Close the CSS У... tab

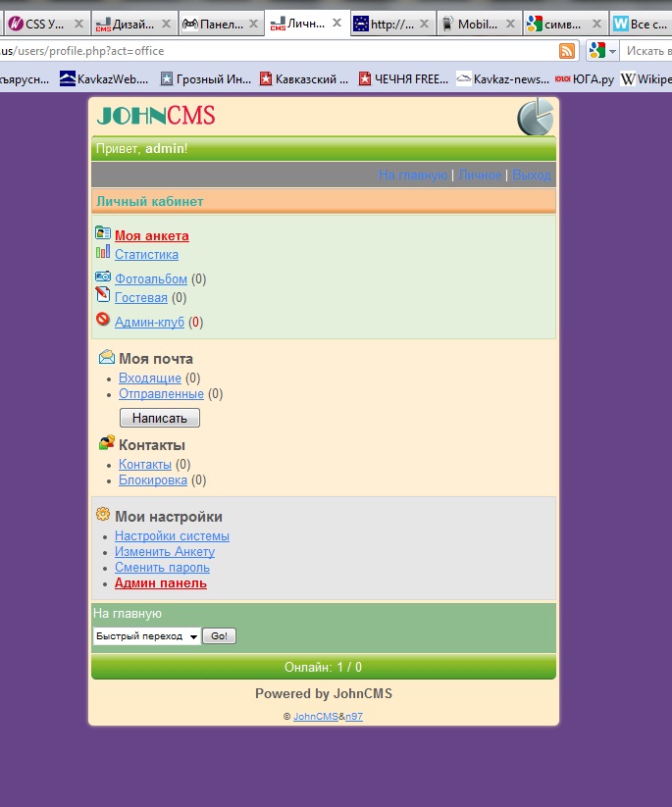[x=78, y=24]
